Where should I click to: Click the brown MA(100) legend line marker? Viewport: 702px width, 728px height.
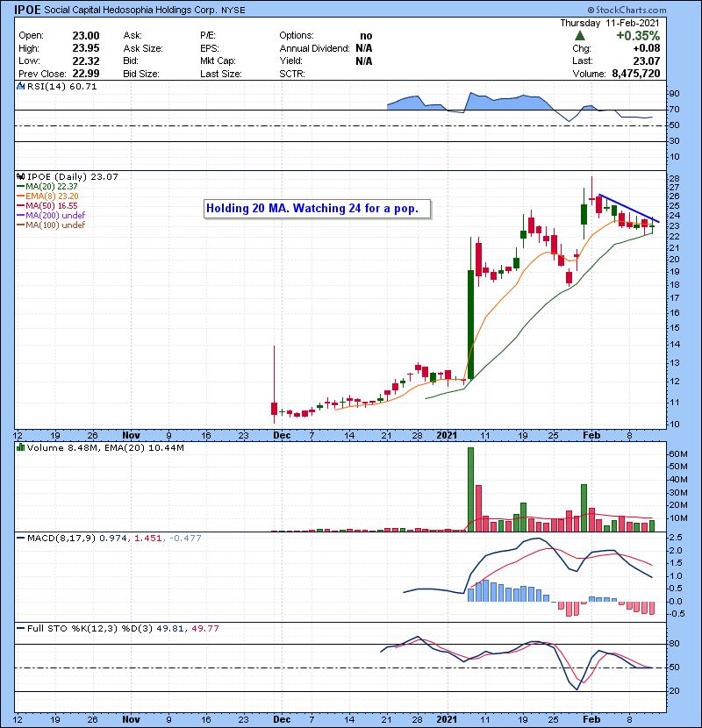(x=20, y=225)
